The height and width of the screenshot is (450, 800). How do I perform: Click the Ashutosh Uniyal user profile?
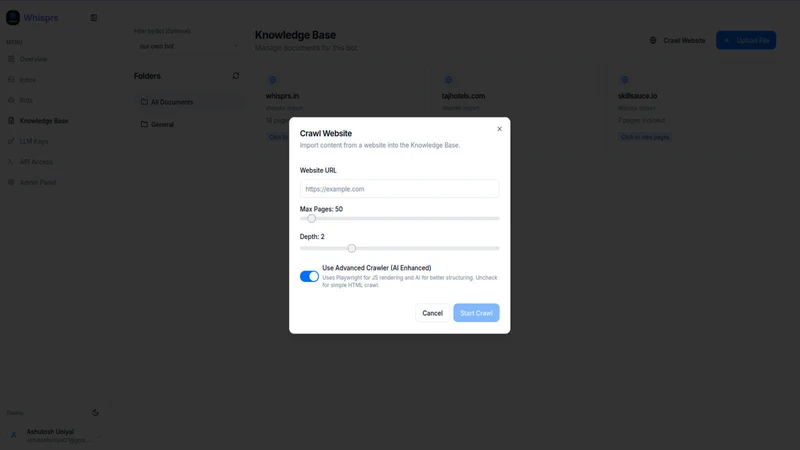click(55, 435)
